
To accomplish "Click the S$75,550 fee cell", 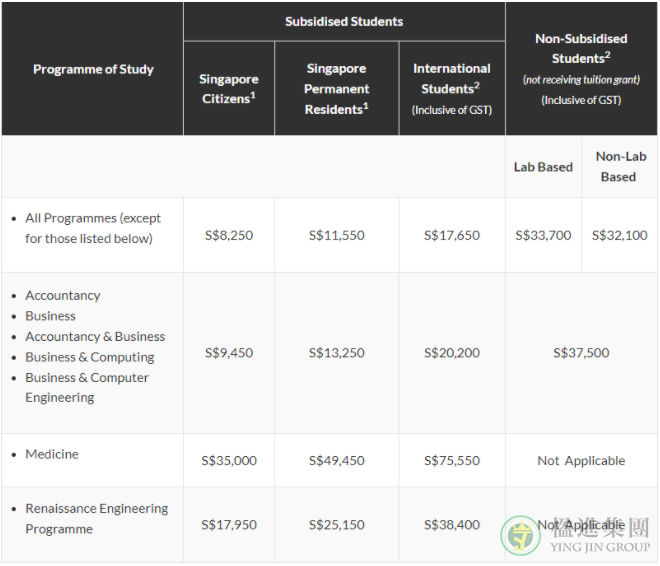I will click(x=452, y=460).
